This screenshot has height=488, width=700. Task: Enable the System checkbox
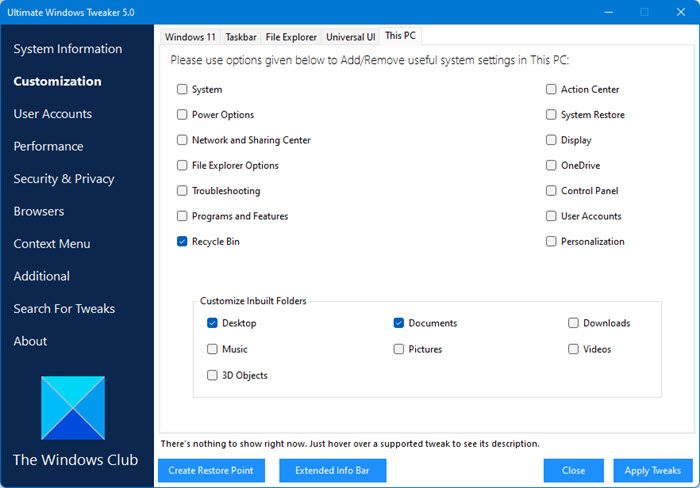pyautogui.click(x=182, y=89)
